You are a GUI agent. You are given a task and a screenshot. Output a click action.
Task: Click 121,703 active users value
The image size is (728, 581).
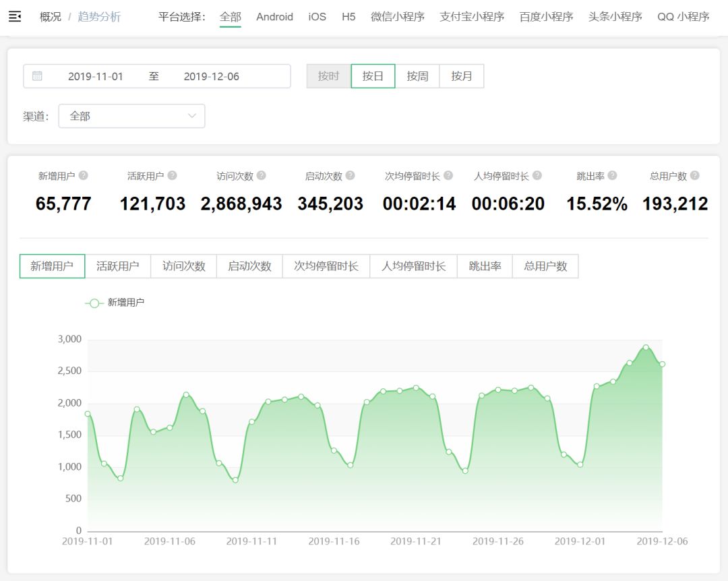click(x=153, y=204)
